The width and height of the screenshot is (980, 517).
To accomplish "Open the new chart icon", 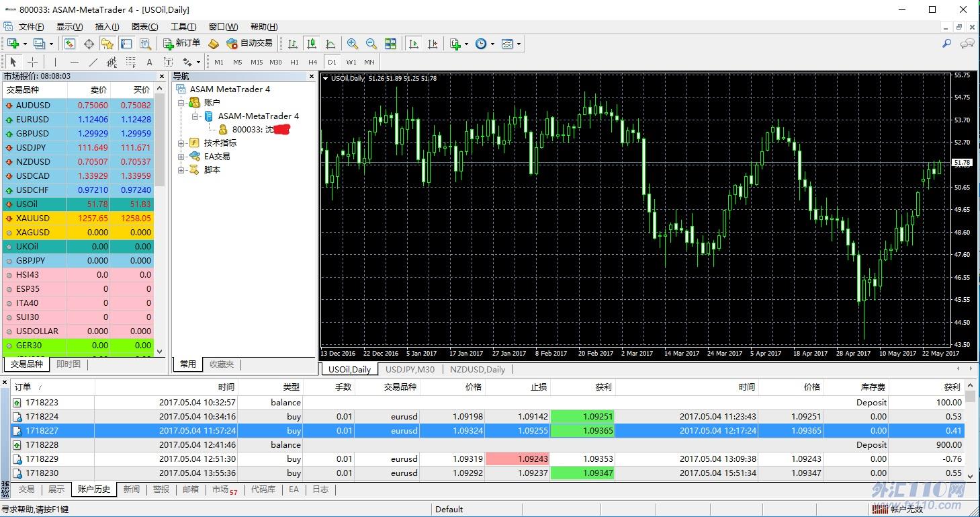I will [x=13, y=44].
